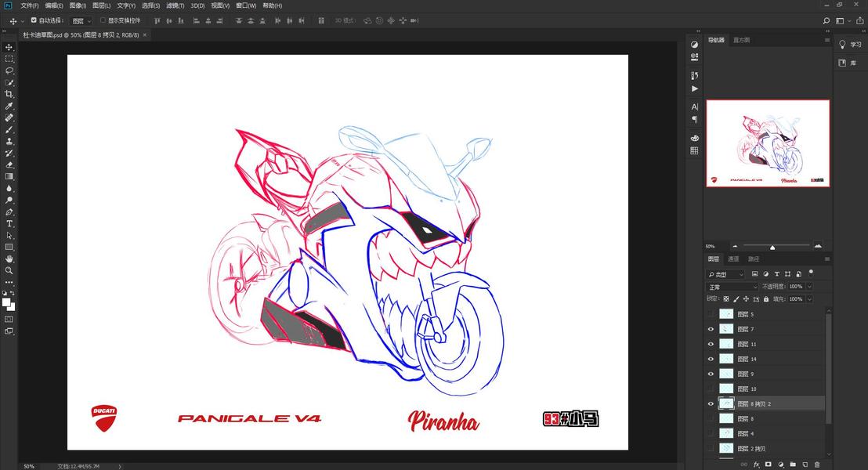Create a new layer group folder
This screenshot has width=868, height=470.
(793, 465)
